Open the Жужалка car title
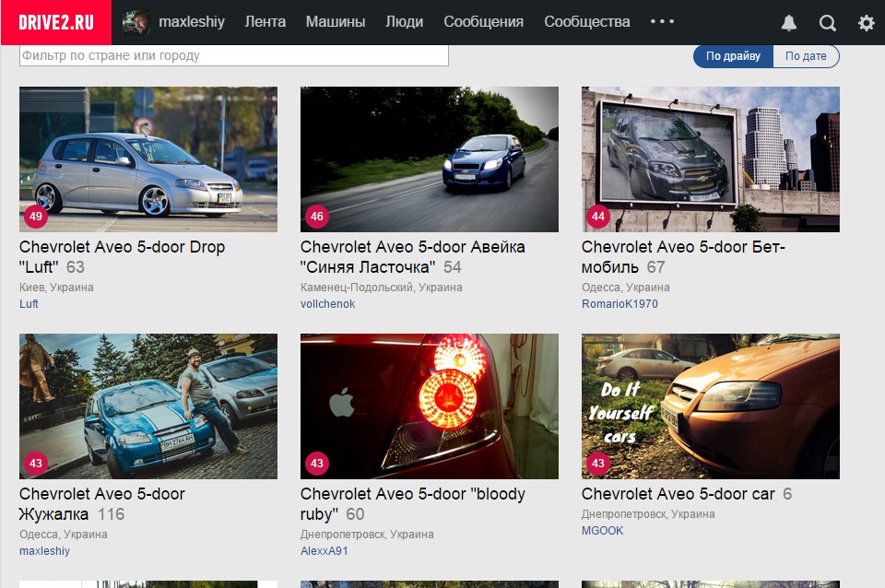This screenshot has height=588, width=885. pyautogui.click(x=102, y=504)
